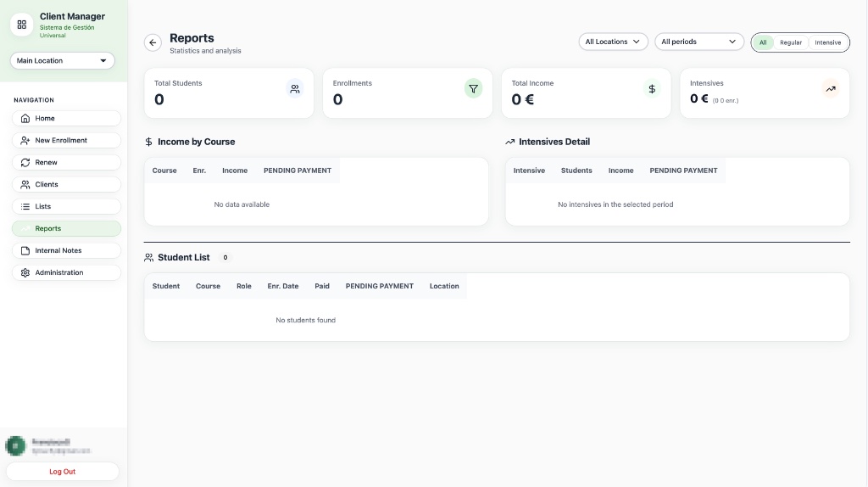Click the Intensive column header

(529, 171)
